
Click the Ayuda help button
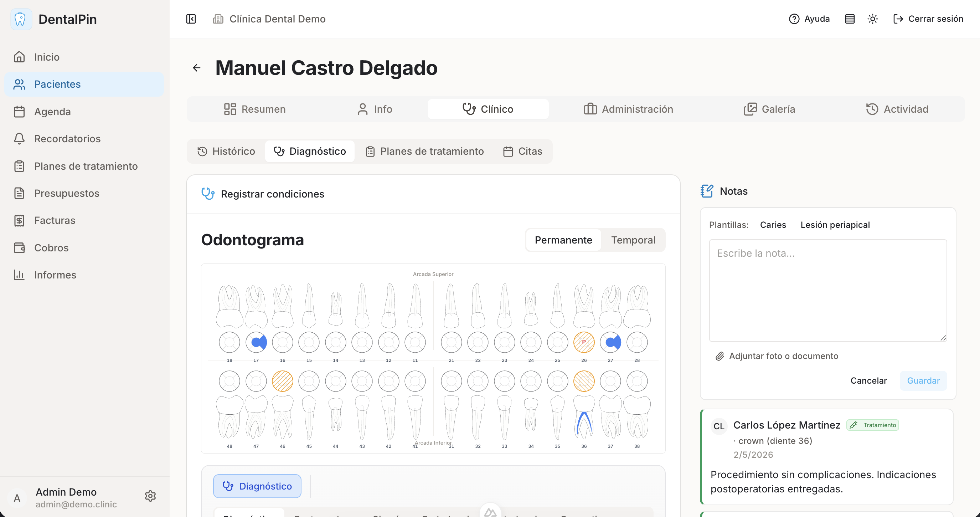coord(809,19)
